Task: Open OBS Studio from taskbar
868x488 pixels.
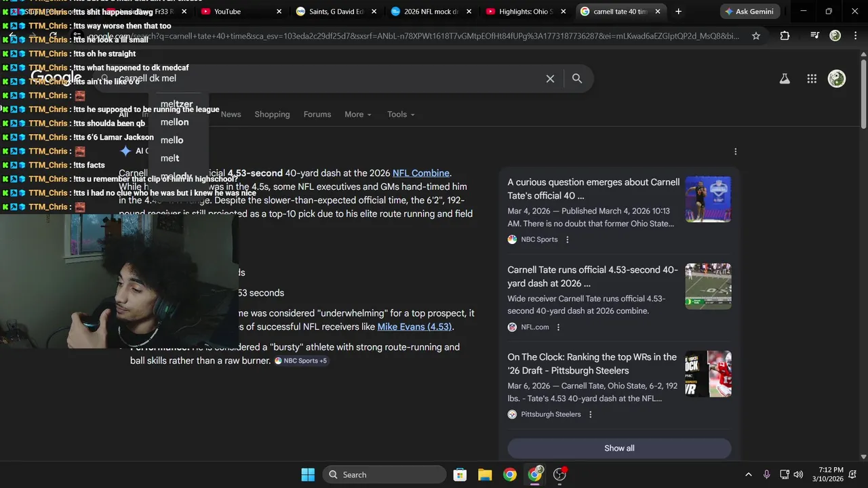Action: [560, 474]
